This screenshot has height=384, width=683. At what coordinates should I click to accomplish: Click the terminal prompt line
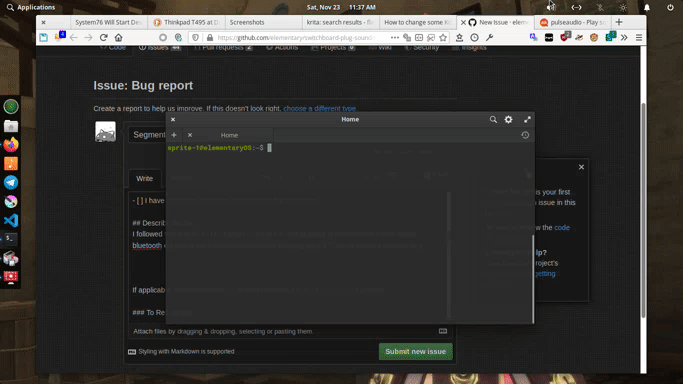tap(220, 148)
